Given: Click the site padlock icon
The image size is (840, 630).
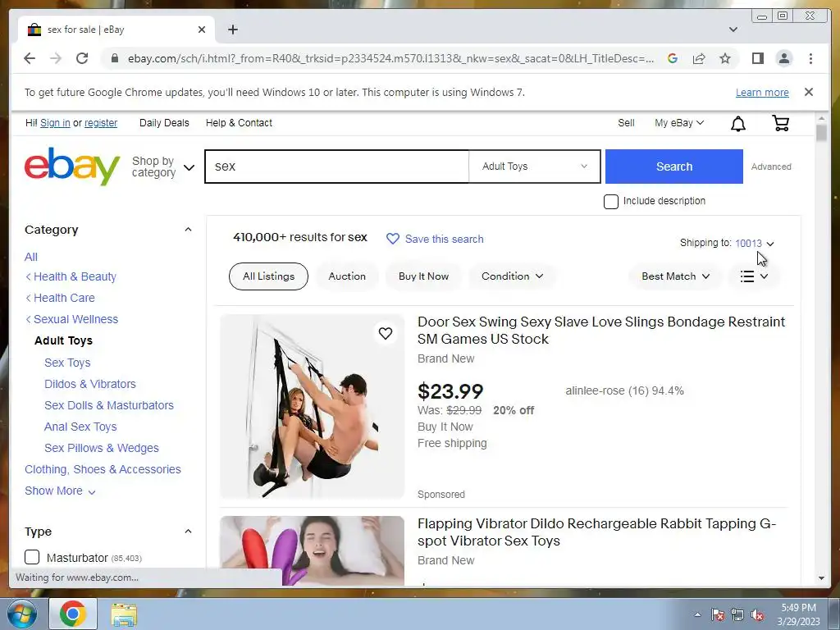Looking at the screenshot, I should [114, 58].
